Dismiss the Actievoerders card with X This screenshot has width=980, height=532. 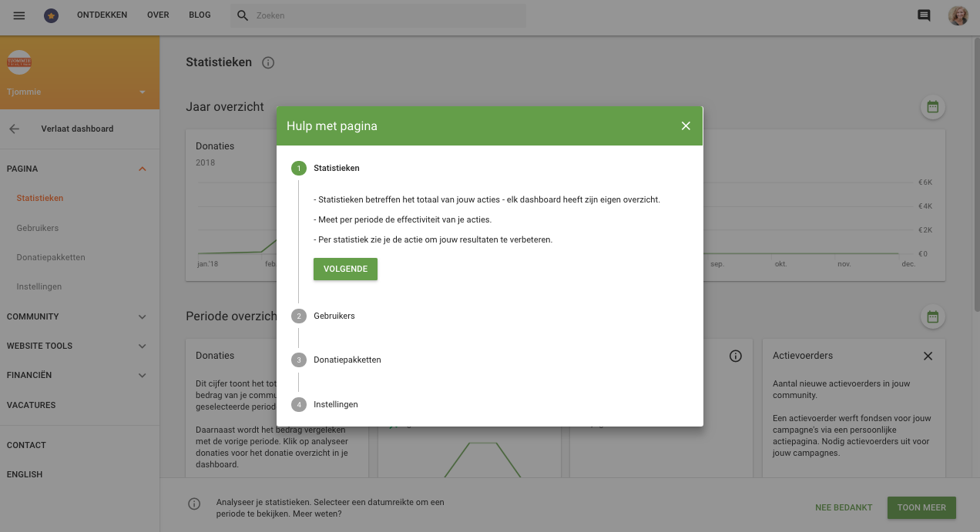928,356
